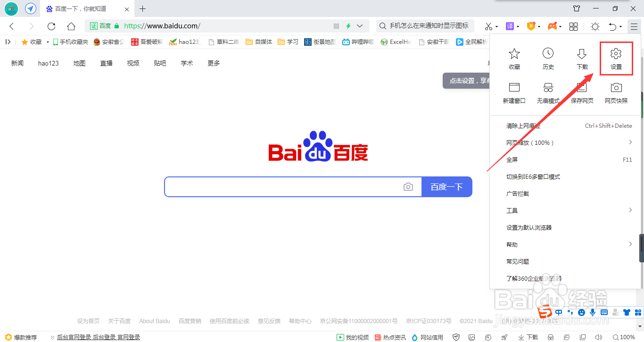The height and width of the screenshot is (342, 644).
Task: Open translate icon dropdown arrow
Action: point(518,27)
